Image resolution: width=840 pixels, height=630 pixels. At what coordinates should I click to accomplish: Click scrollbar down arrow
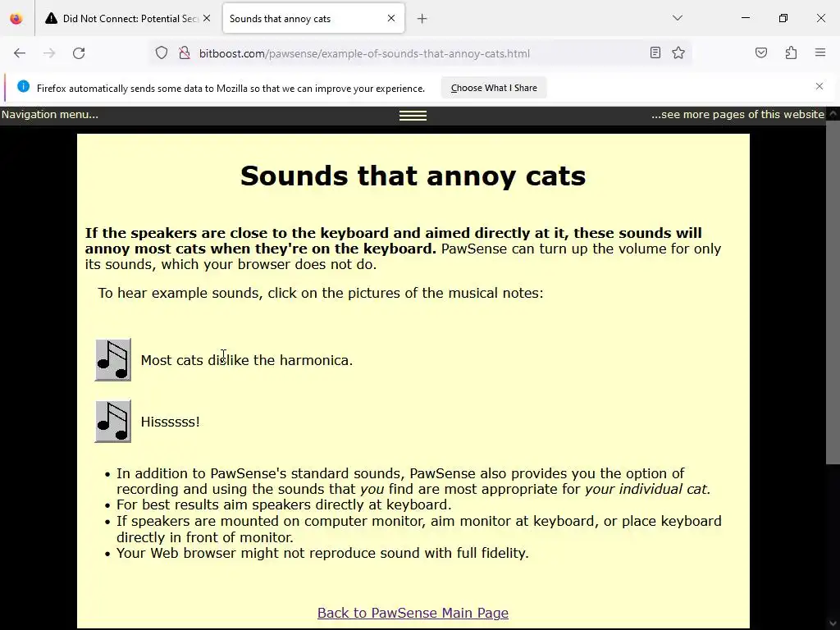(x=833, y=623)
